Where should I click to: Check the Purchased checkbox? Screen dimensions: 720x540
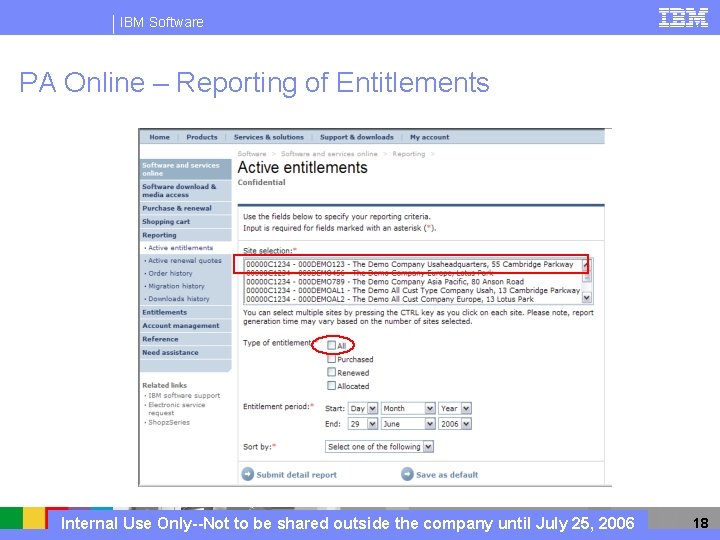tap(332, 359)
